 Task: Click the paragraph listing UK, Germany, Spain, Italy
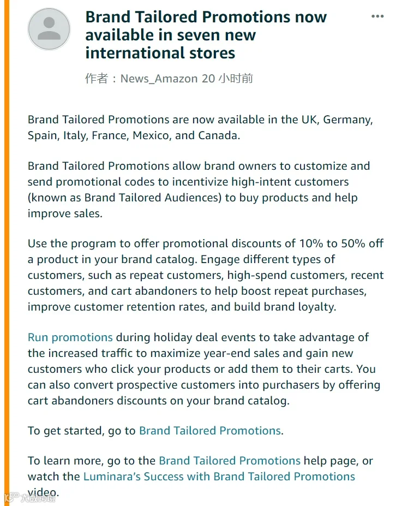coord(200,128)
